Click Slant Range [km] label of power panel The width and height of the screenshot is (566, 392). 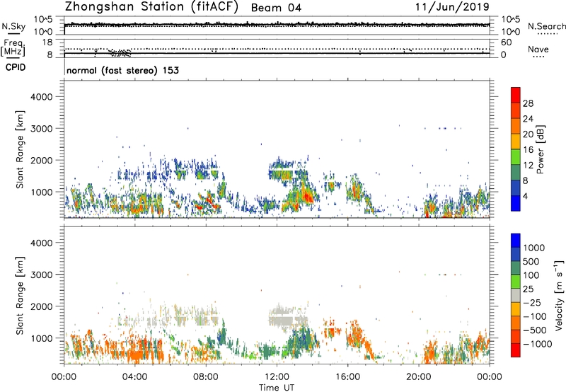click(x=20, y=149)
